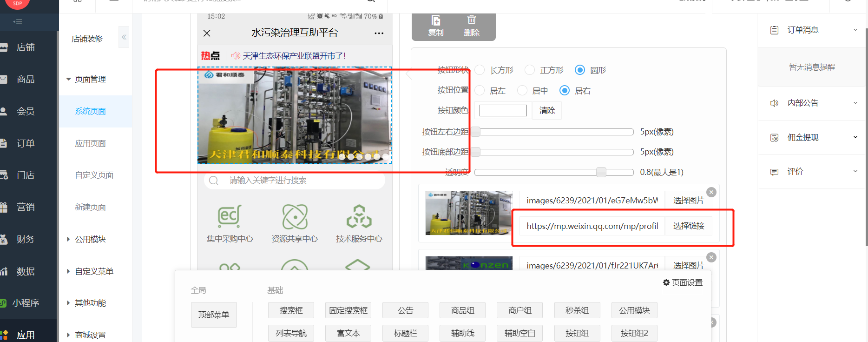The height and width of the screenshot is (342, 868).
Task: Click 选择链接 for first banner
Action: click(689, 226)
